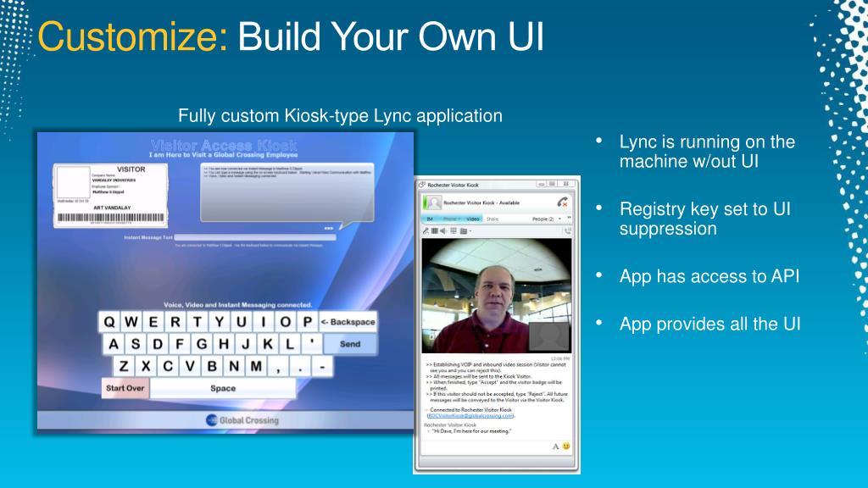Tap the comma key

tap(278, 366)
